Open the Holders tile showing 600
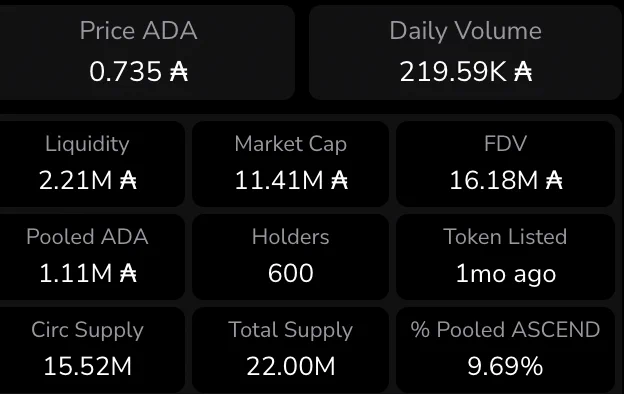This screenshot has width=624, height=394. click(x=291, y=257)
